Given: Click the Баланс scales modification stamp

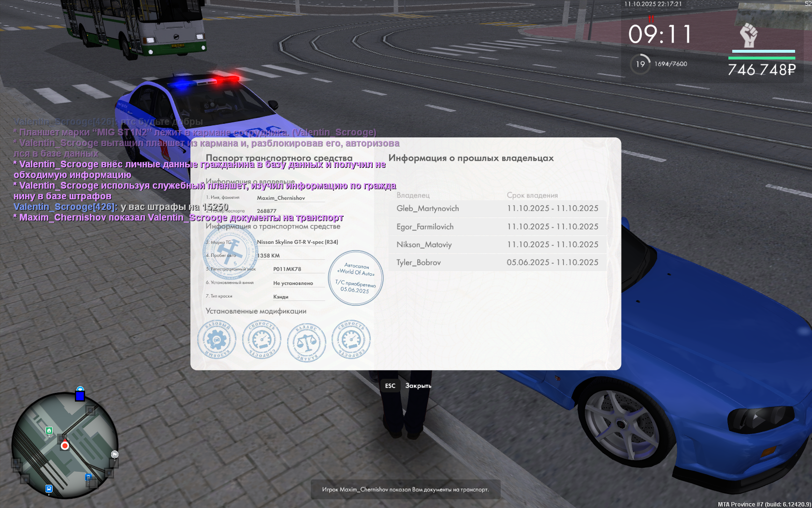Looking at the screenshot, I should pyautogui.click(x=306, y=342).
